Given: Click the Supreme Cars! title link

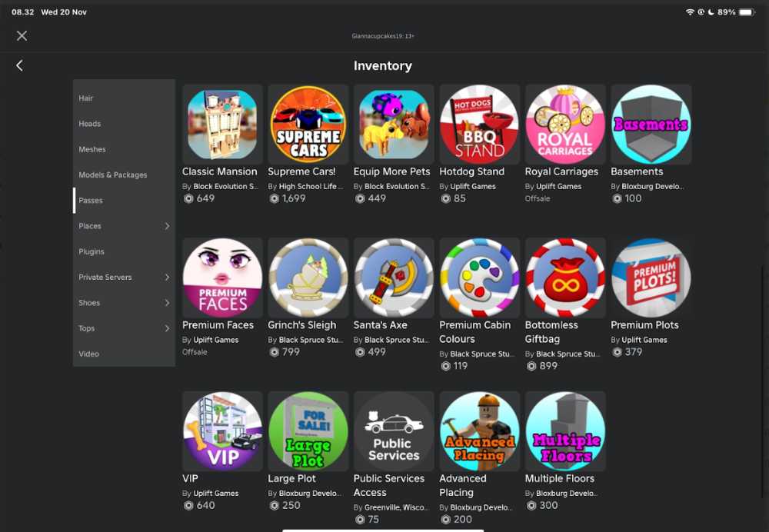Looking at the screenshot, I should [301, 171].
